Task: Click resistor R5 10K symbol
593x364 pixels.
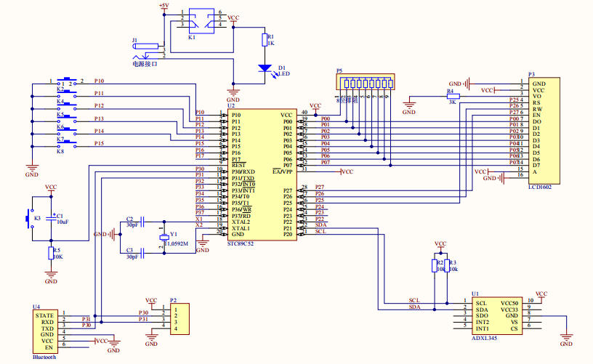Action: 51,254
